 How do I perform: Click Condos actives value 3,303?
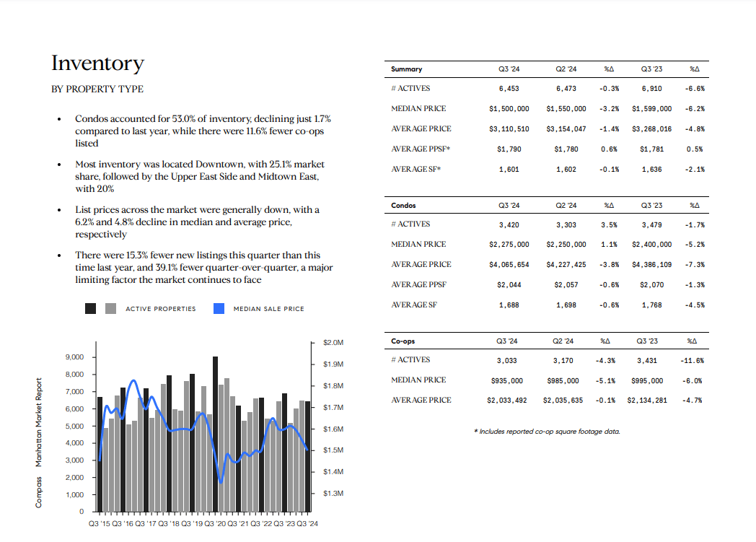[x=566, y=225]
